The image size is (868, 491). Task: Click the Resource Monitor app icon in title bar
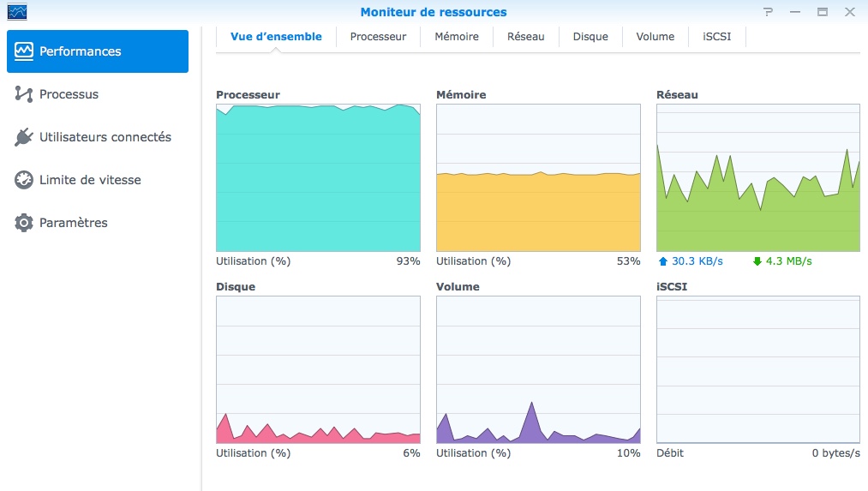17,12
